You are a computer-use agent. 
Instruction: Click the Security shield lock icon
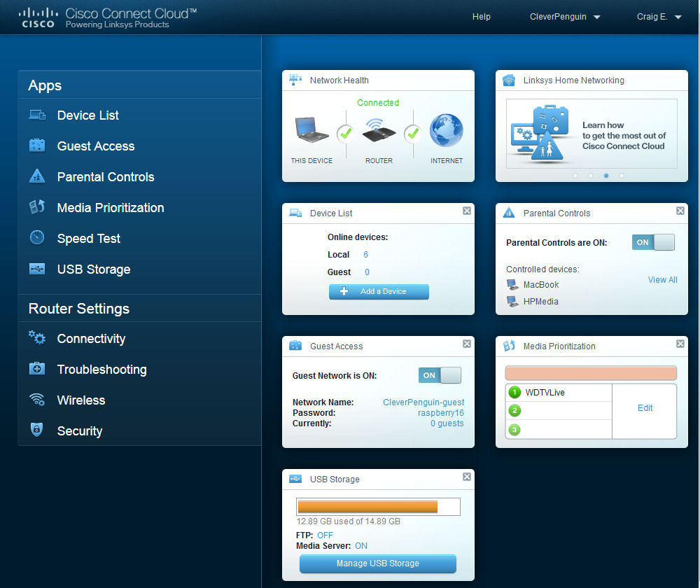[x=36, y=430]
